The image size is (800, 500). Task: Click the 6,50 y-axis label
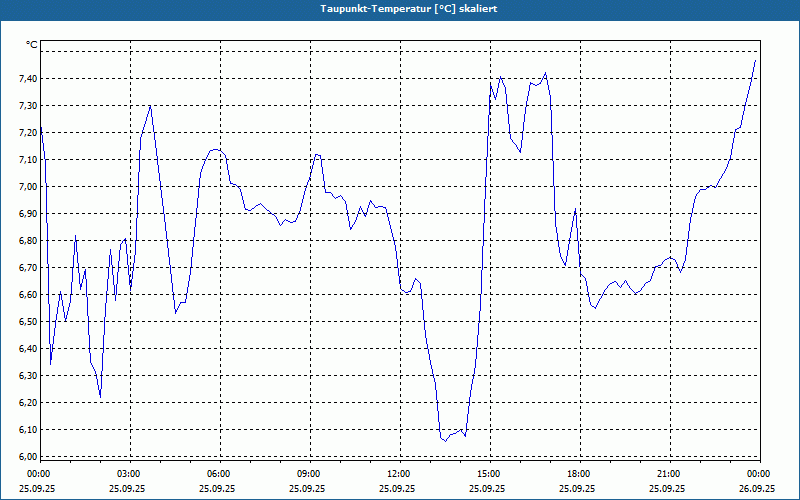tap(28, 322)
